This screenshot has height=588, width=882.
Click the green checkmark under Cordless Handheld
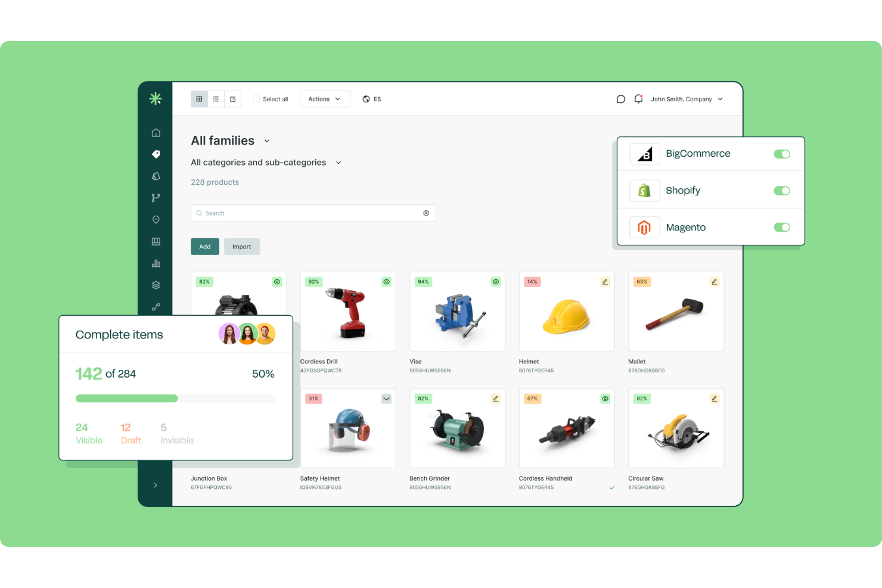[x=612, y=488]
